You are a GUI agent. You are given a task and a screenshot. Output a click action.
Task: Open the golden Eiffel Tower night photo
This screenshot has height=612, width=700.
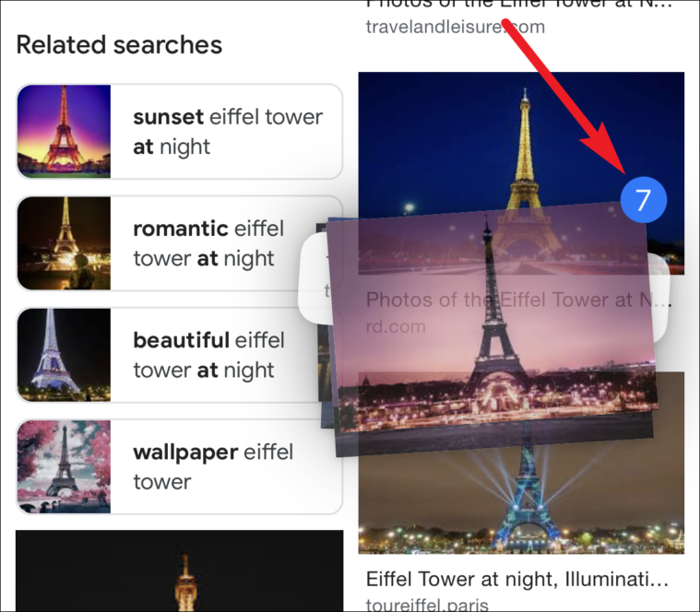click(x=521, y=143)
